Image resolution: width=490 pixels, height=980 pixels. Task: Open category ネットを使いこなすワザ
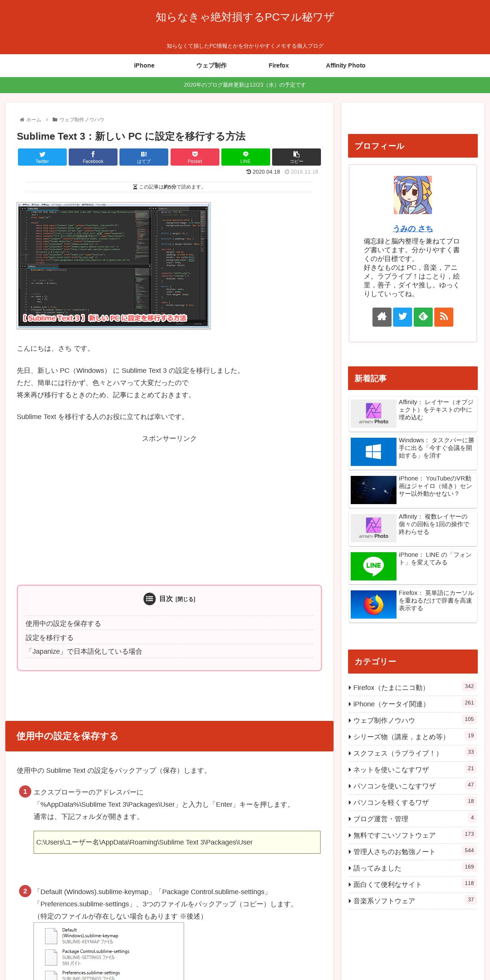(413, 770)
